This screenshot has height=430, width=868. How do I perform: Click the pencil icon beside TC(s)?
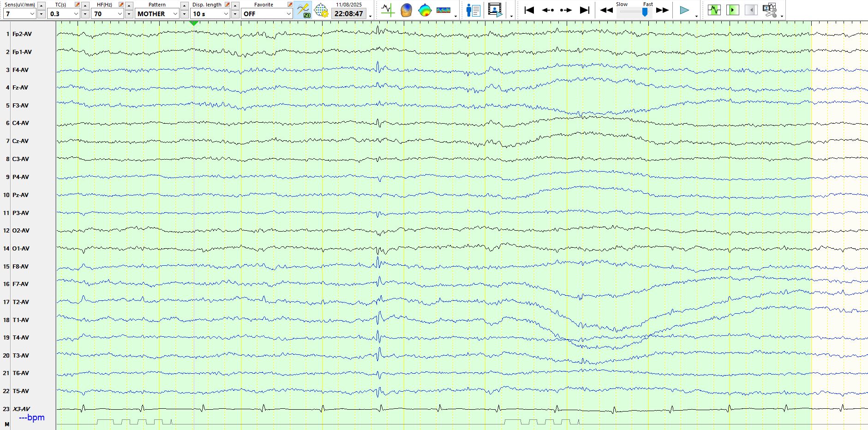coord(78,5)
